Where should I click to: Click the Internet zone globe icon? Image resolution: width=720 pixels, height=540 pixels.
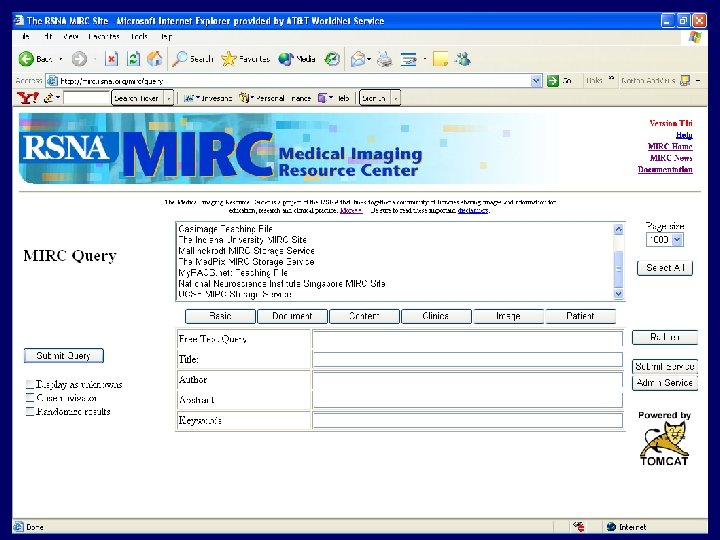click(x=611, y=527)
